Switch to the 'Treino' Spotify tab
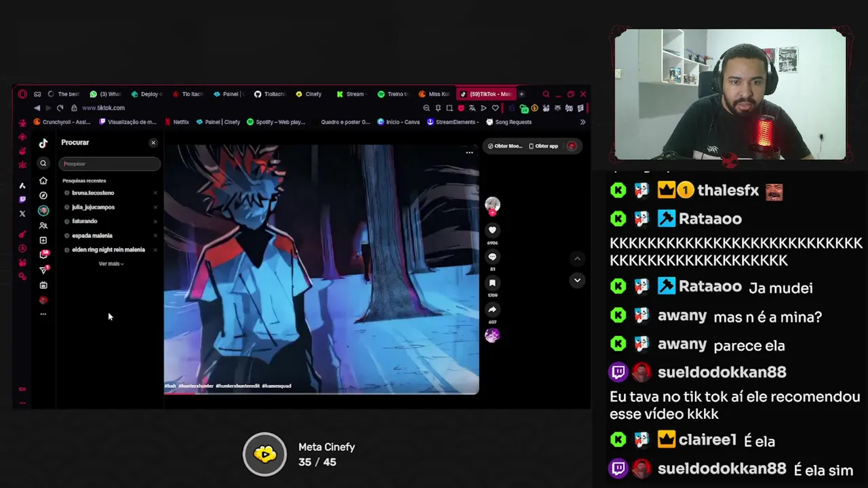This screenshot has height=488, width=868. pos(393,94)
